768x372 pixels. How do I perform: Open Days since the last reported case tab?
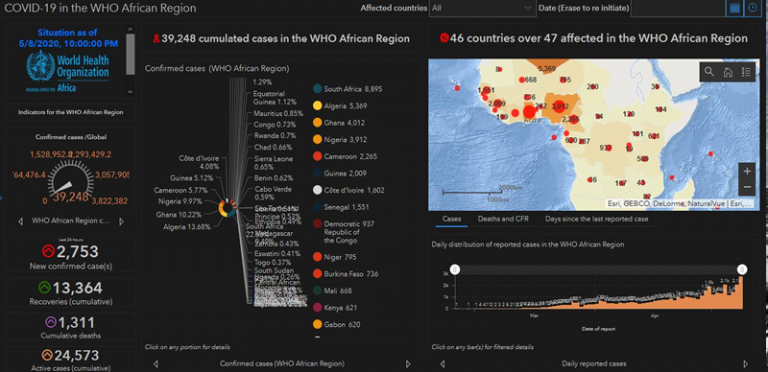pyautogui.click(x=597, y=219)
